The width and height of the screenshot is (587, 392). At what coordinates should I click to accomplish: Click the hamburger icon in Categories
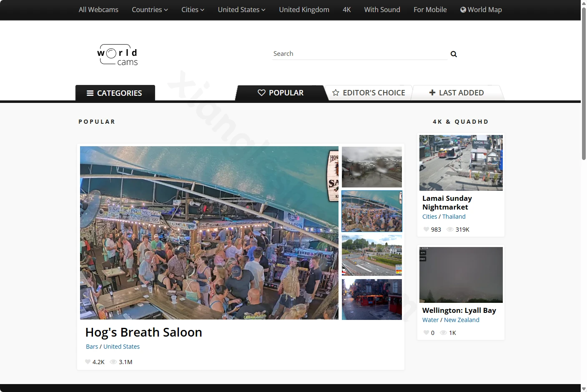point(90,93)
